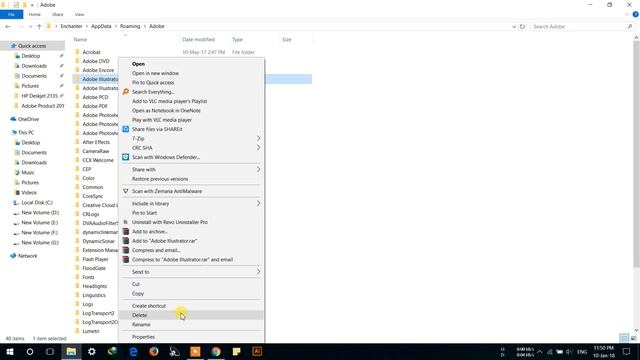
Task: Switch to details view layout icon
Action: point(624,338)
